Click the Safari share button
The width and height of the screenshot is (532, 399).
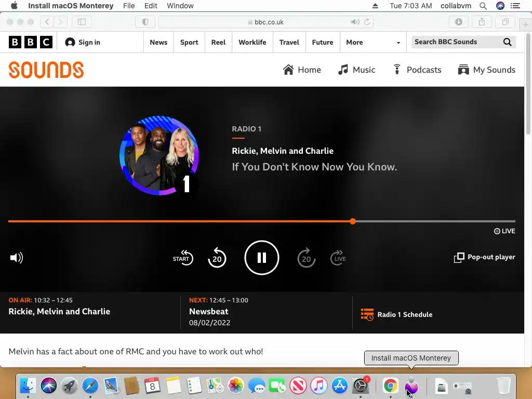click(482, 22)
